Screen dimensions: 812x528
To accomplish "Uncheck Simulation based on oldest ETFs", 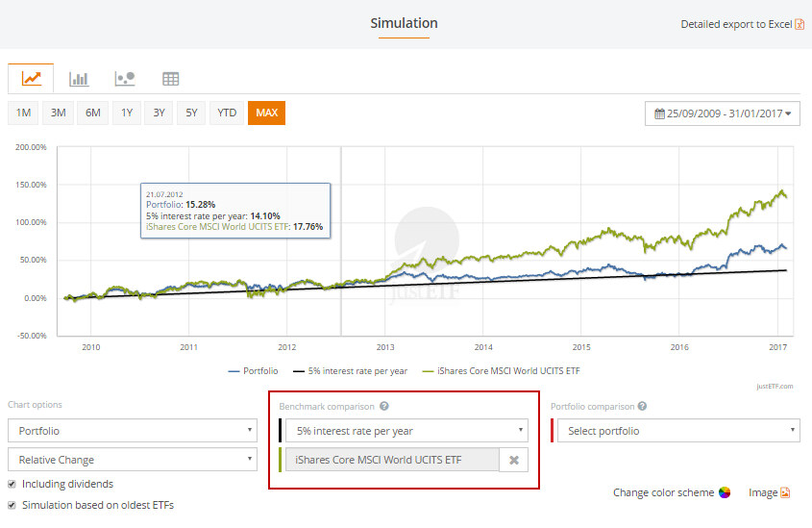I will (12, 505).
